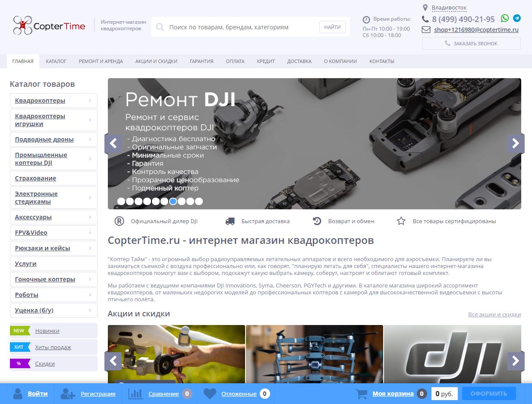Open the stacked drones promo thumbnail
The image size is (532, 404).
coord(315,354)
